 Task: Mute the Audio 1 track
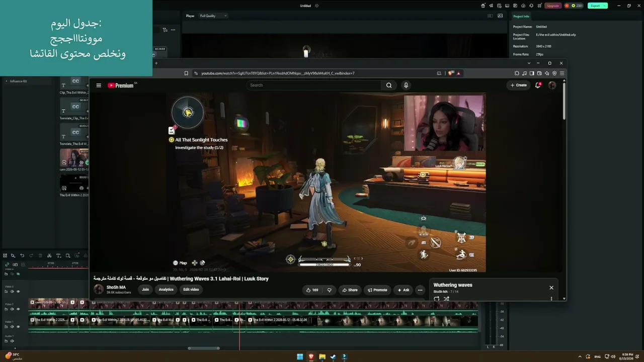[12, 341]
